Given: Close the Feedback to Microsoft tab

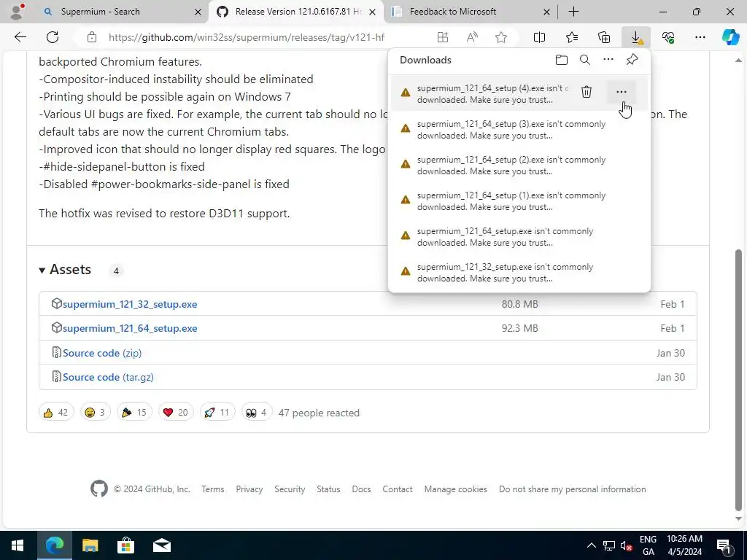Looking at the screenshot, I should 547,12.
